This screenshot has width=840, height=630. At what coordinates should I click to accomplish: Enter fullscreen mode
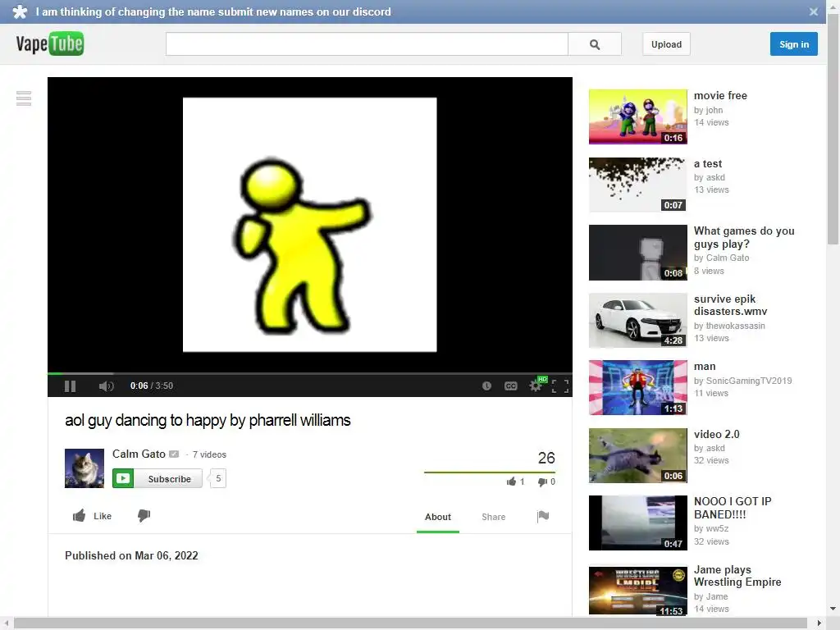click(559, 386)
